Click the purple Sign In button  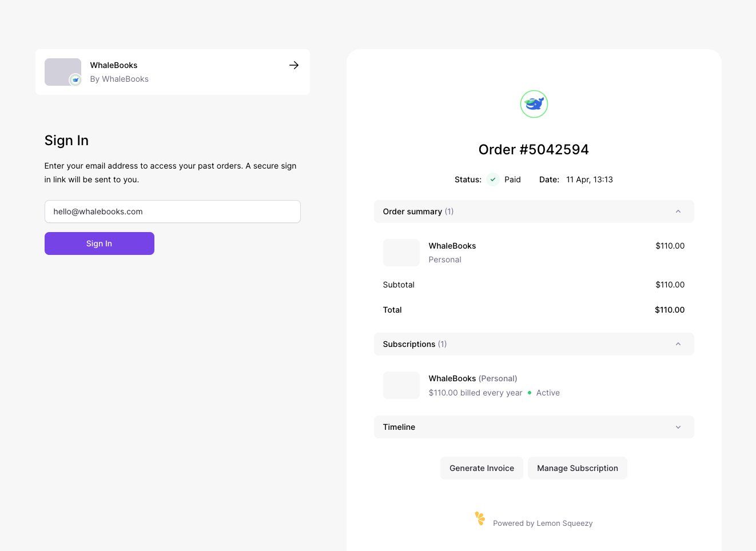coord(100,243)
